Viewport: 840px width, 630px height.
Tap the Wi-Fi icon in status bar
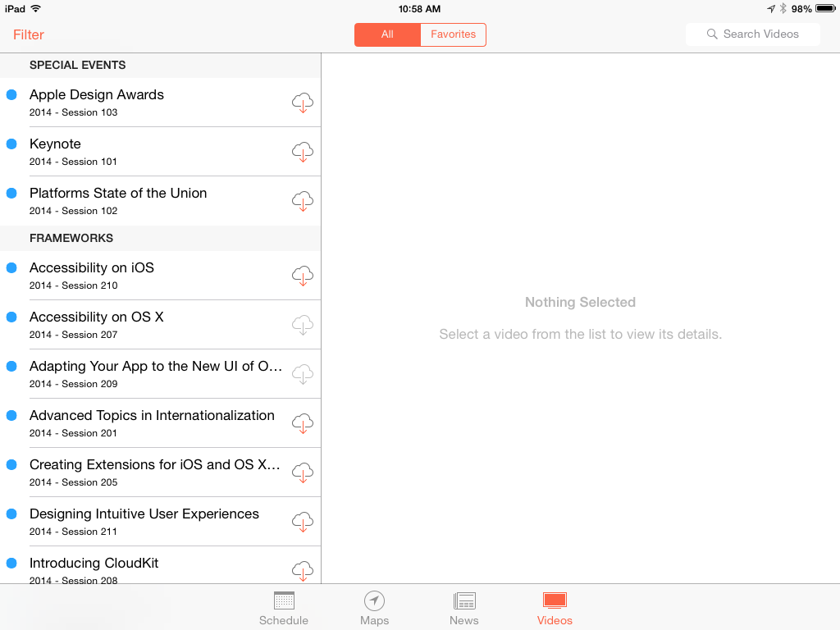pyautogui.click(x=36, y=8)
